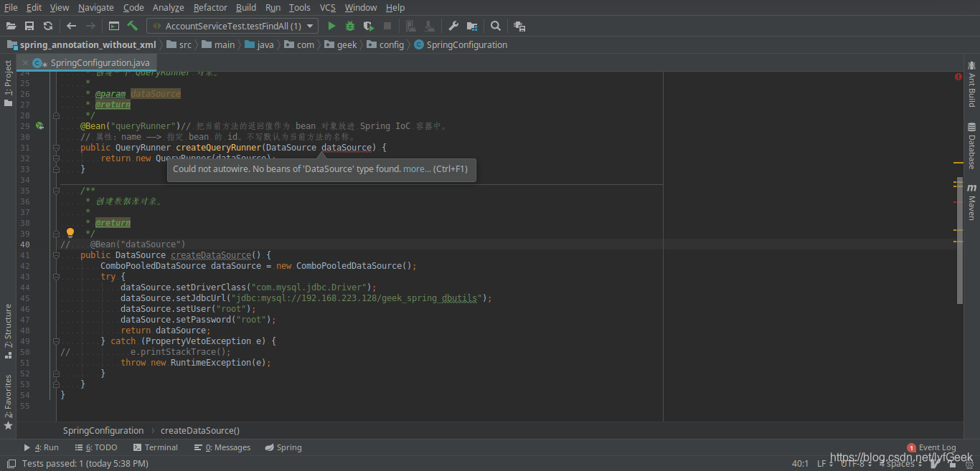Viewport: 980px width, 471px height.
Task: Click the 'more...' link in the tooltip
Action: tap(417, 169)
